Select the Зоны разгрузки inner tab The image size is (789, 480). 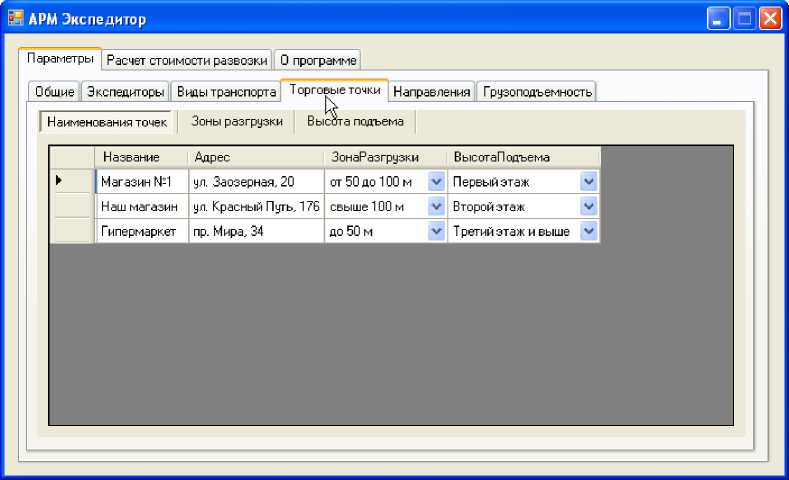(237, 122)
